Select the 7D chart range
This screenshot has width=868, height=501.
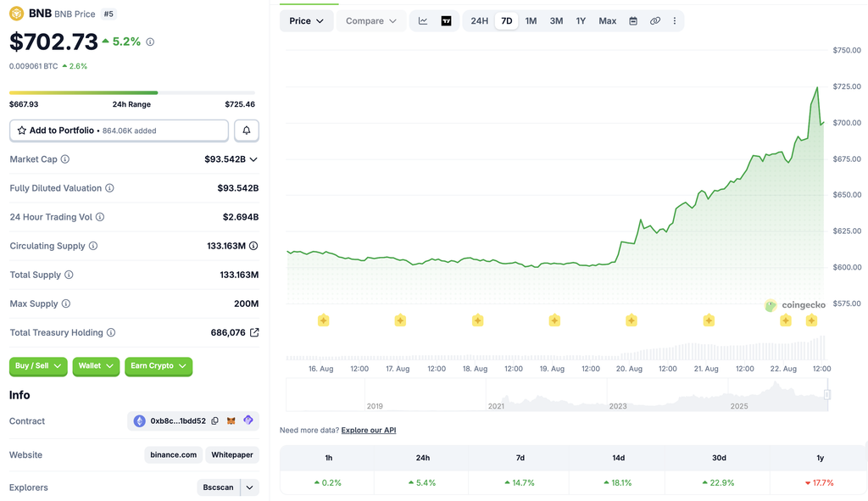pos(507,21)
